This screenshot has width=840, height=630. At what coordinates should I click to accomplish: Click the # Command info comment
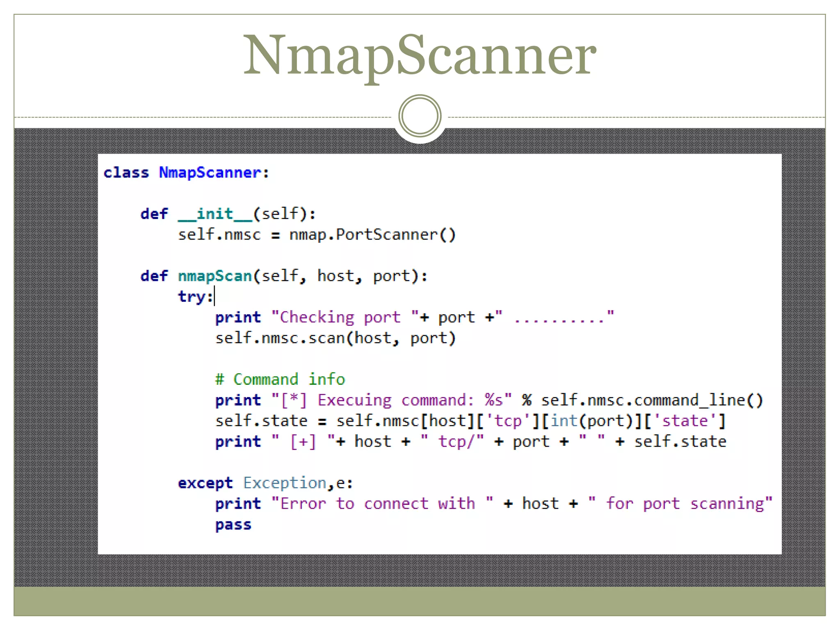pos(280,379)
